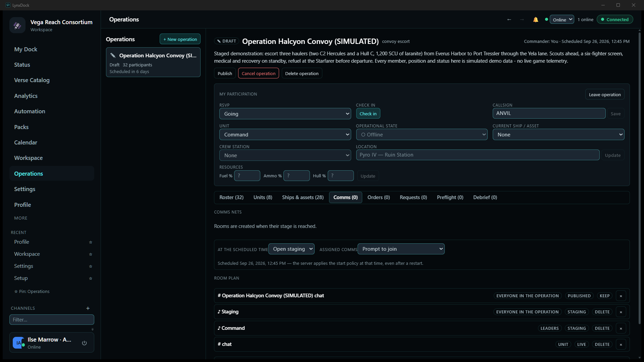The height and width of the screenshot is (362, 644).
Task: Star the Workspace recent entry
Action: pyautogui.click(x=91, y=254)
